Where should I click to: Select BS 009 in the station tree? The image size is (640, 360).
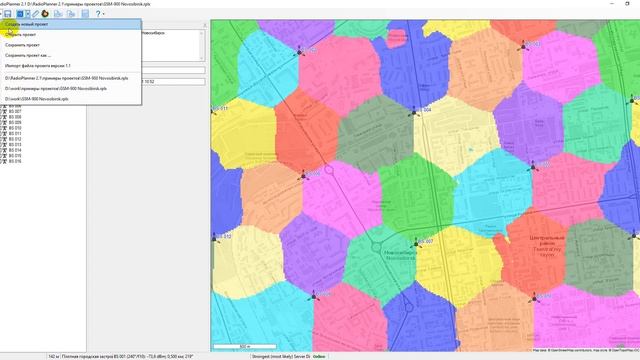15,122
